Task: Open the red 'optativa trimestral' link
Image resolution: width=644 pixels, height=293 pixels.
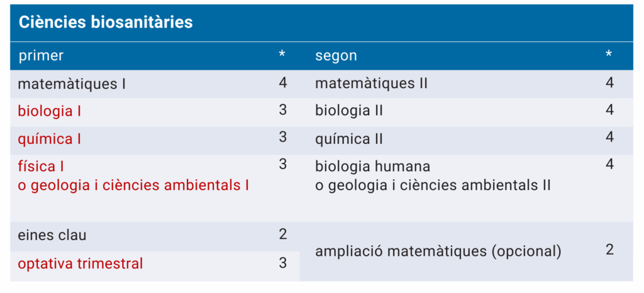Action: 80,263
